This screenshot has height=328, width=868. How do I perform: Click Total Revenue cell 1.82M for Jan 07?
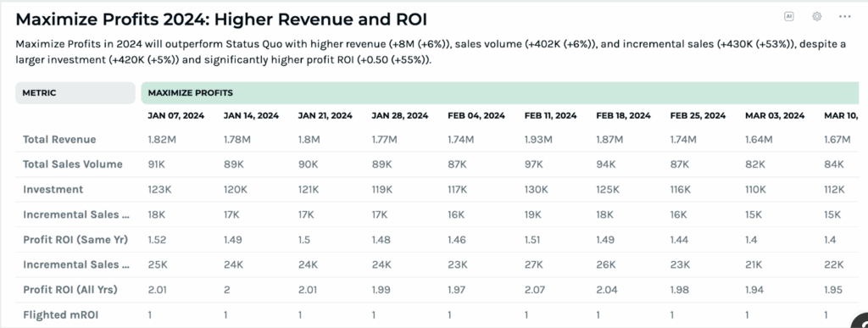pos(162,140)
